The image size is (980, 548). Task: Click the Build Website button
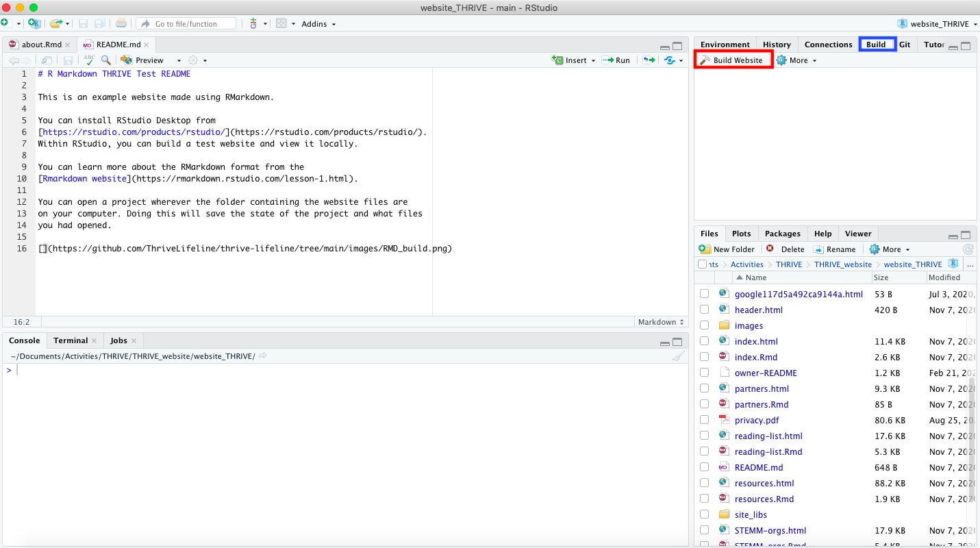pyautogui.click(x=731, y=60)
